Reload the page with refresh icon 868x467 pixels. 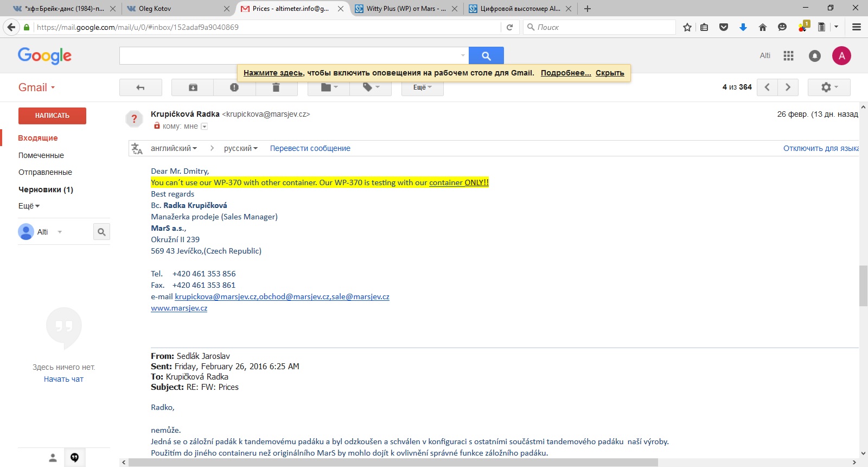click(509, 27)
